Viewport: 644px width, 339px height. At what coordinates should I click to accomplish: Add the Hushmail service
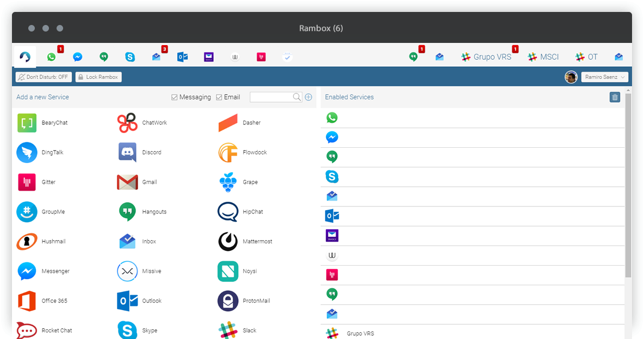tap(41, 241)
